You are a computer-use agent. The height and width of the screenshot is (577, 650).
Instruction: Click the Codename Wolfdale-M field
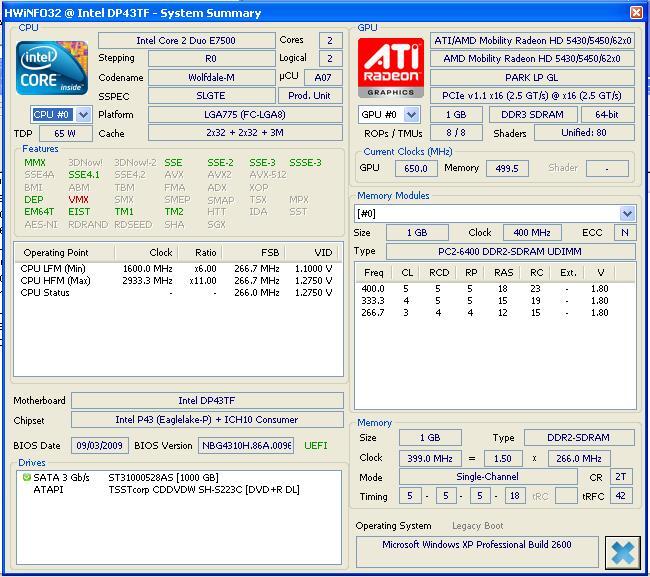tap(211, 78)
